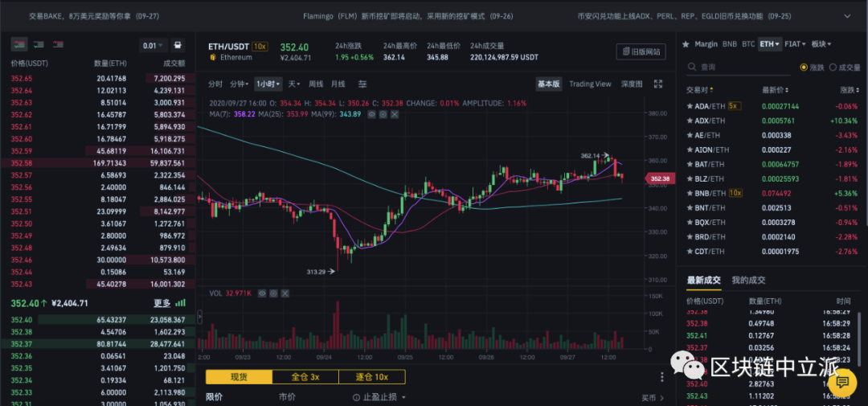Viewport: 868px width, 406px height.
Task: Click the search magnifier icon
Action: [x=692, y=67]
